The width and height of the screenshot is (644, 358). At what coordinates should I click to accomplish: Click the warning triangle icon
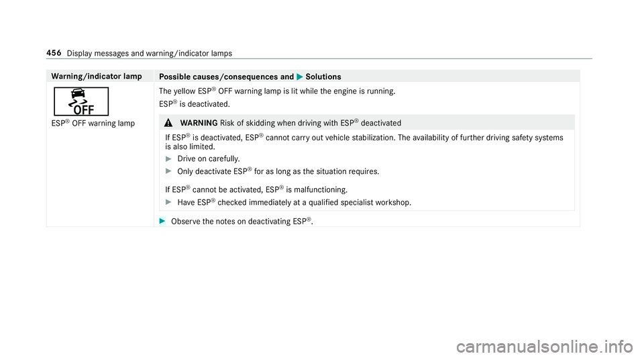[167, 124]
